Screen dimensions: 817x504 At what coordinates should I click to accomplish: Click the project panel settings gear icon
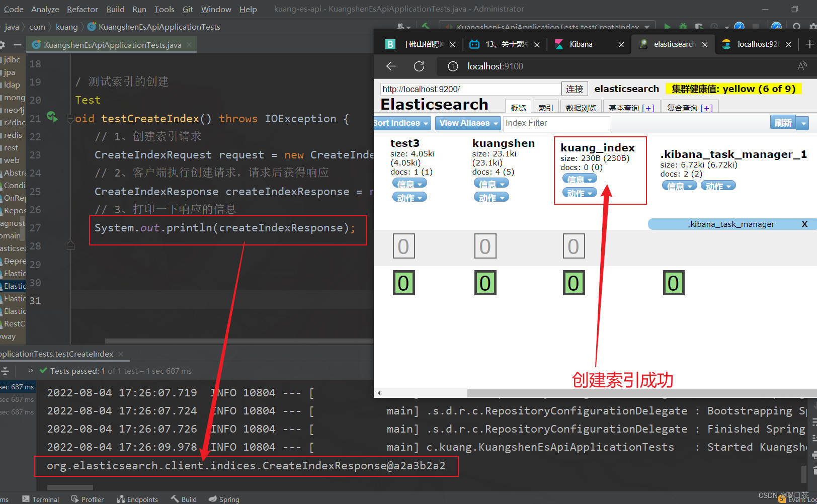[x=2, y=45]
